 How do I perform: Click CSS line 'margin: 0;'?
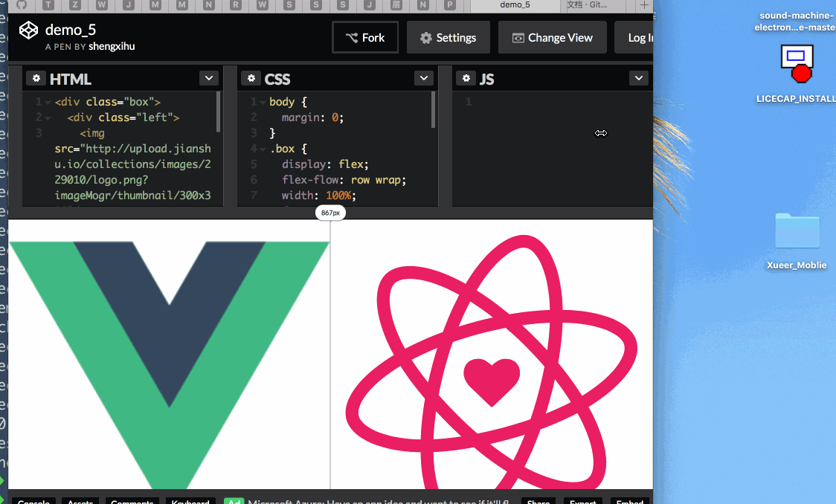pyautogui.click(x=312, y=117)
